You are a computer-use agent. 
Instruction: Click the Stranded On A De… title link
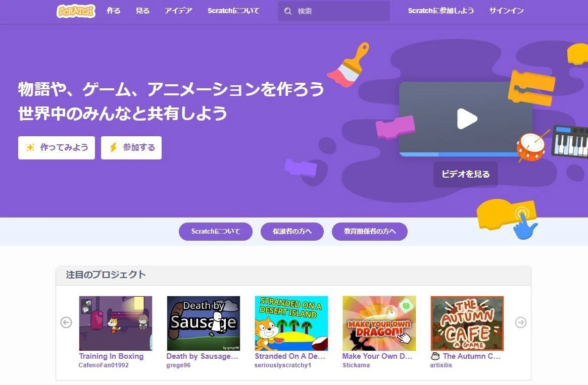click(290, 356)
